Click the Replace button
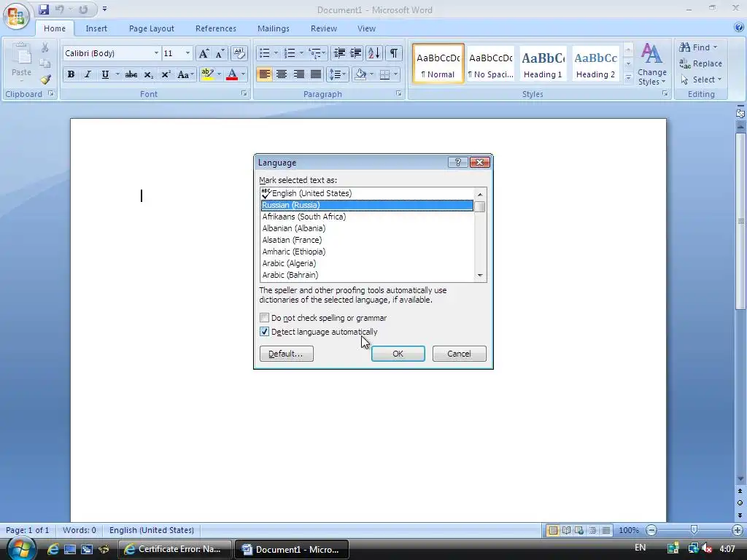Screen dimensions: 747x560 700,63
